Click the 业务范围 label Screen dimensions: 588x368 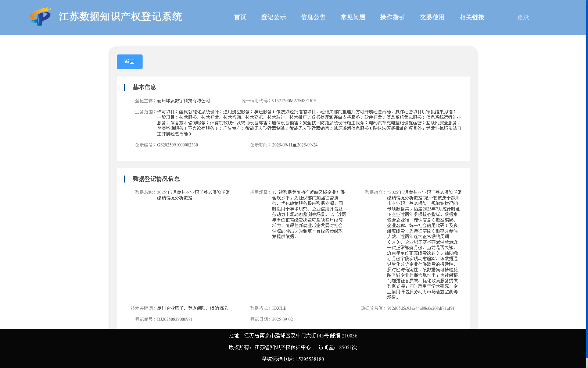pyautogui.click(x=146, y=112)
